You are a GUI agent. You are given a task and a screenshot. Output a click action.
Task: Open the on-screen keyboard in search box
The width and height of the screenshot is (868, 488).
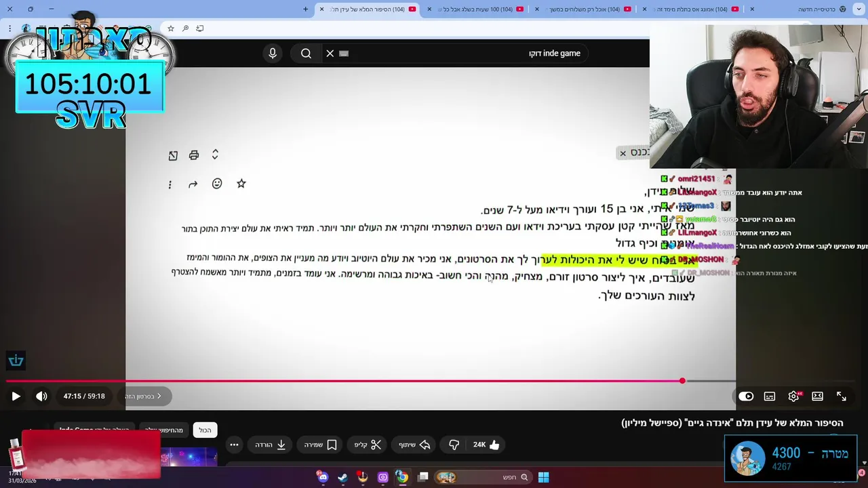point(344,54)
